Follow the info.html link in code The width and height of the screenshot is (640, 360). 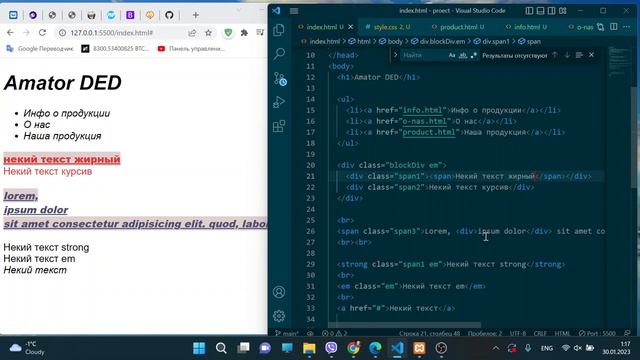(x=422, y=110)
